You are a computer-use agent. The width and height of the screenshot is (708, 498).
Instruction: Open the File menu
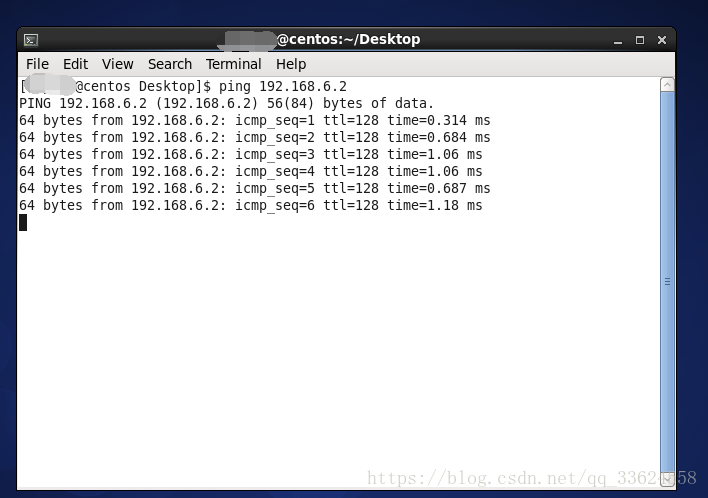[x=37, y=64]
